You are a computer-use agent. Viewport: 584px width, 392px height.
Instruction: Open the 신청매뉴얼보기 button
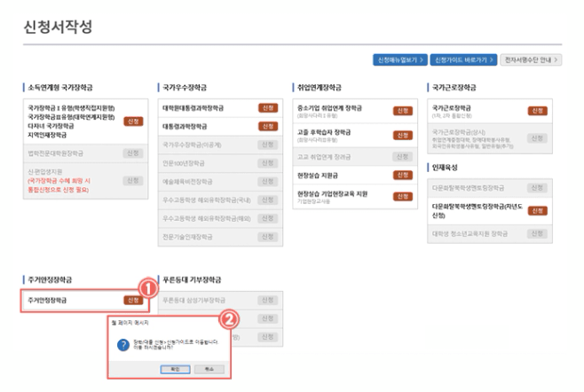[400, 60]
